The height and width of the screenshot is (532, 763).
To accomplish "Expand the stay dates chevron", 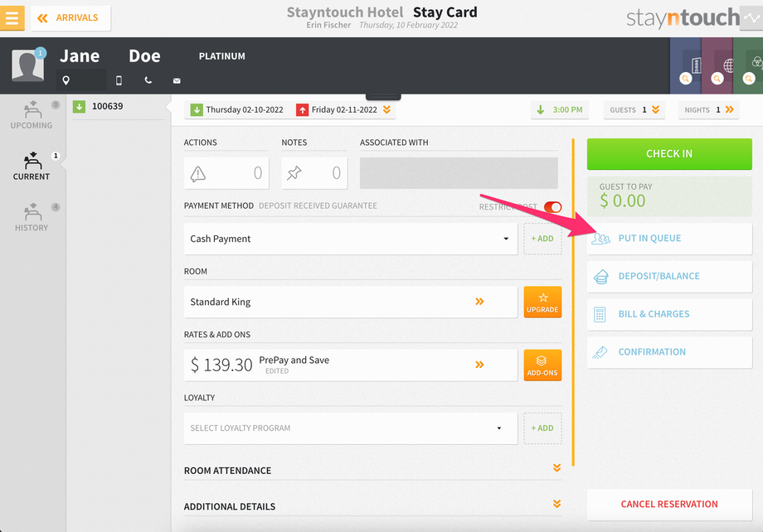I will pos(386,110).
